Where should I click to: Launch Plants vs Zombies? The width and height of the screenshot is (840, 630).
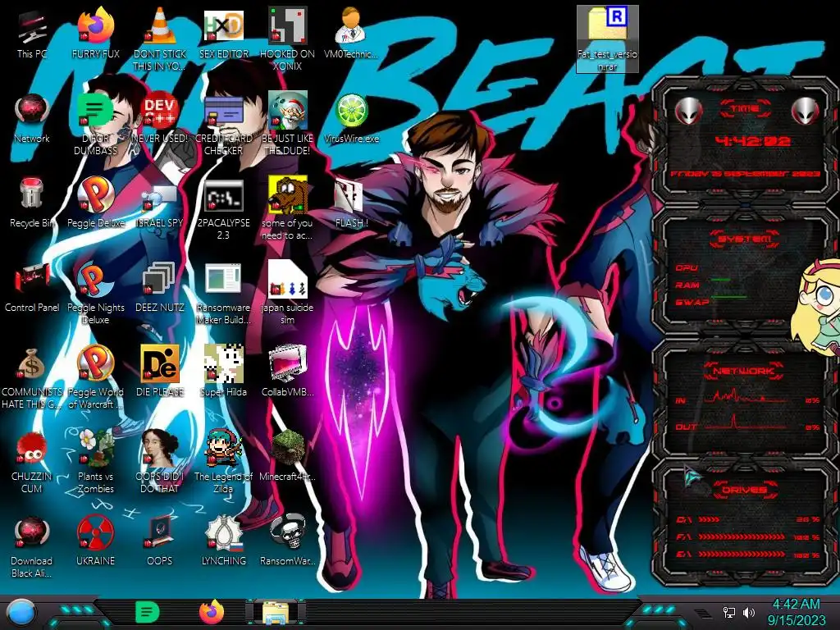[x=96, y=462]
